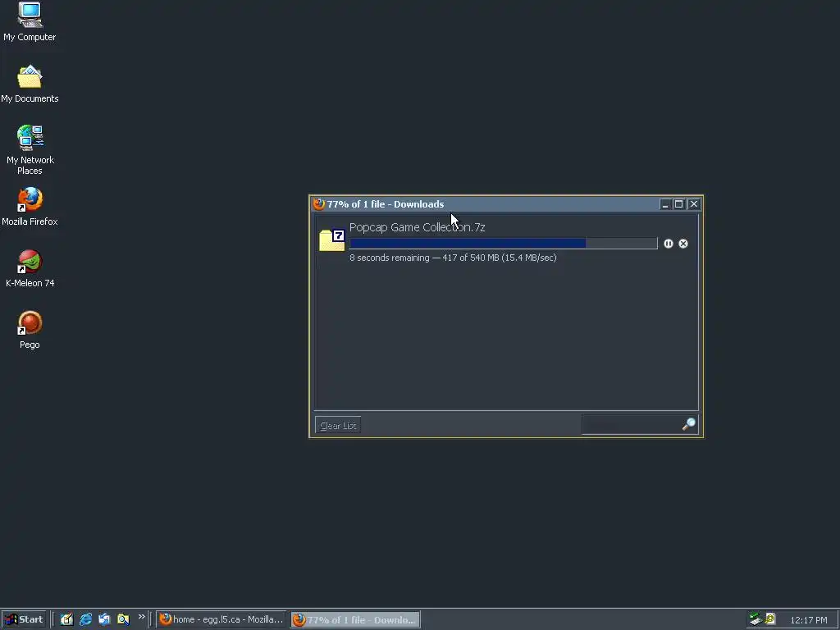
Task: Click the Downloads taskbar button
Action: (356, 620)
